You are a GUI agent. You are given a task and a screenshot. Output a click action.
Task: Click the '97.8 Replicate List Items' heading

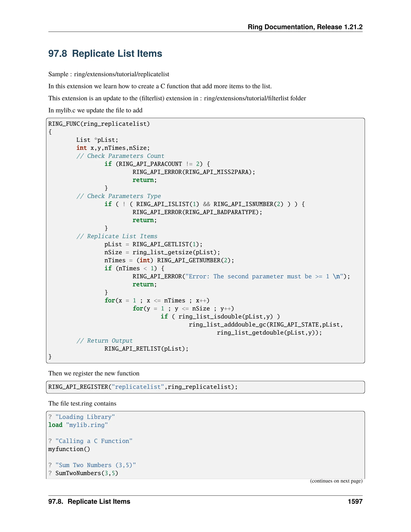point(105,54)
